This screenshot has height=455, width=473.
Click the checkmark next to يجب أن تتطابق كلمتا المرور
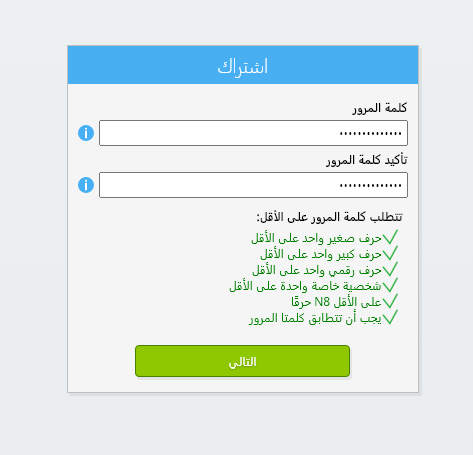[x=390, y=317]
